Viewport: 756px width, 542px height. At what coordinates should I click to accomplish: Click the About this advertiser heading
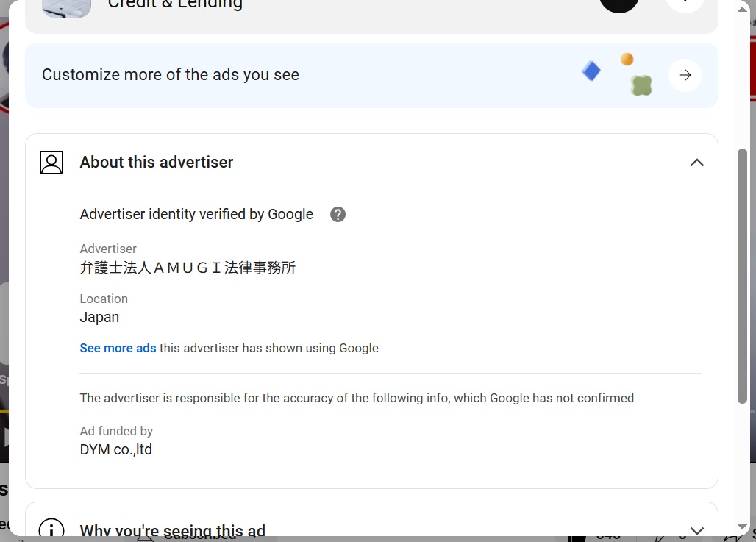coord(157,162)
